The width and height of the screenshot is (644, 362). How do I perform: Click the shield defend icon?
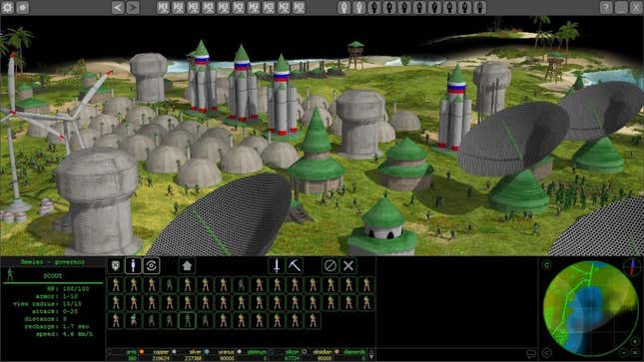[116, 265]
